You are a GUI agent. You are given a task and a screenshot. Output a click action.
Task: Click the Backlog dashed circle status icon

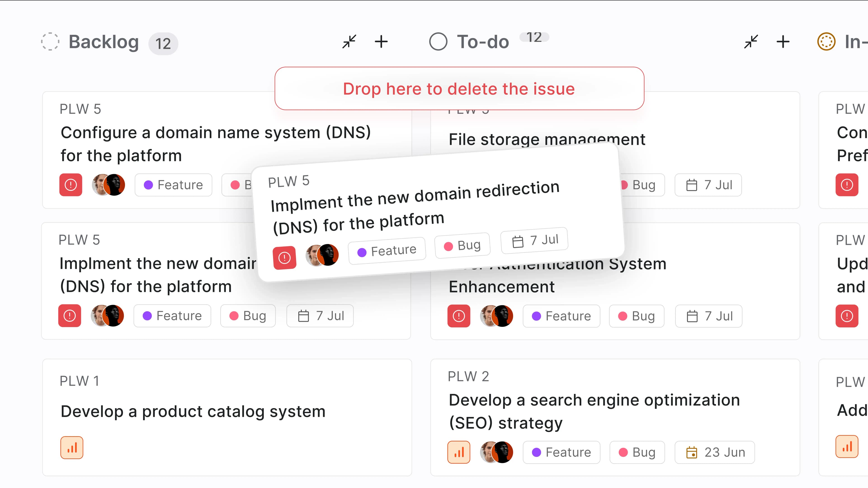[50, 42]
